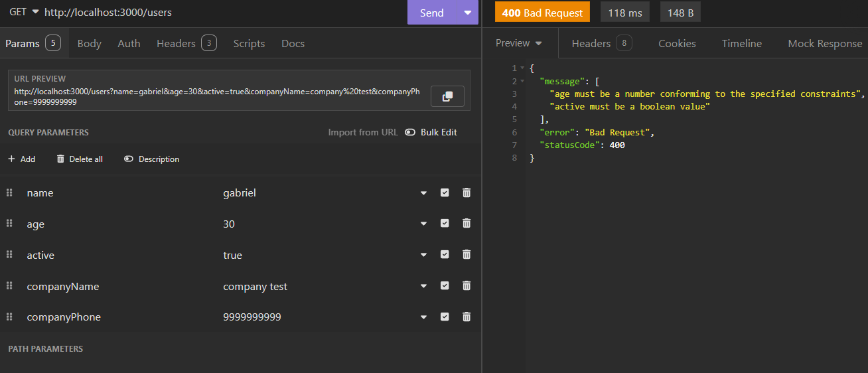Screen dimensions: 868x373
Task: Send the request
Action: click(x=432, y=13)
